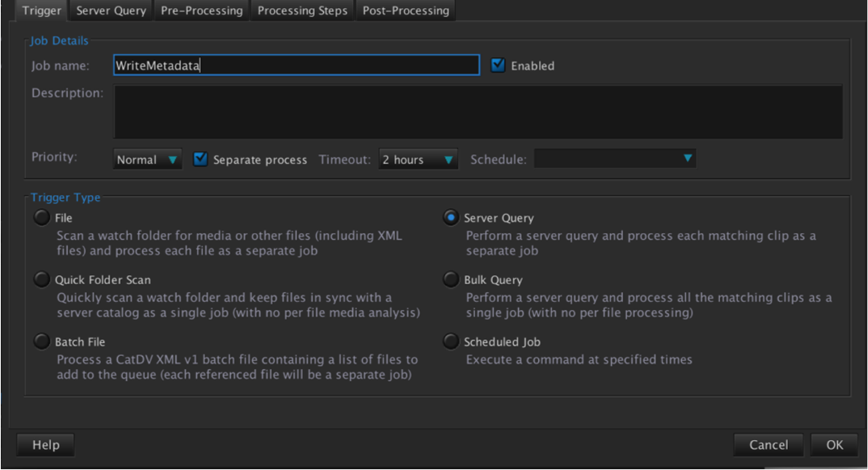The width and height of the screenshot is (868, 470).
Task: Select the File trigger type
Action: [42, 218]
